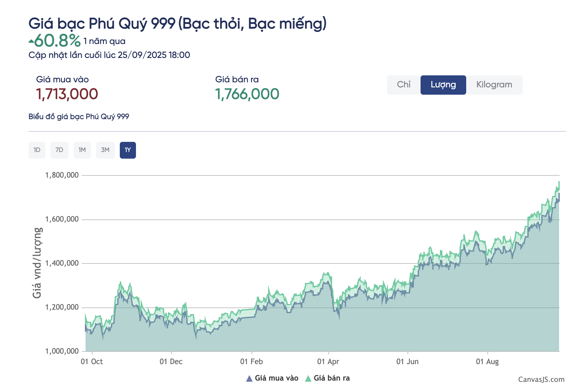The width and height of the screenshot is (573, 392).
Task: Switch the unit to Chỉ
Action: pyautogui.click(x=403, y=85)
